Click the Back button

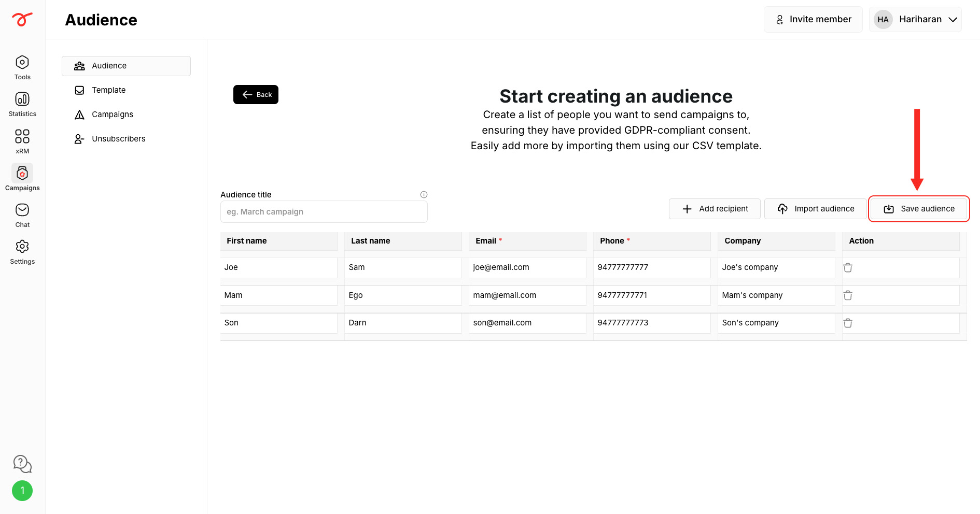click(x=256, y=95)
